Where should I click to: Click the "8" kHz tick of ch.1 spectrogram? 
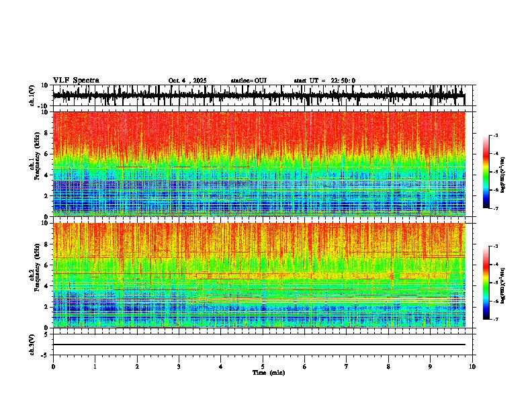click(47, 133)
